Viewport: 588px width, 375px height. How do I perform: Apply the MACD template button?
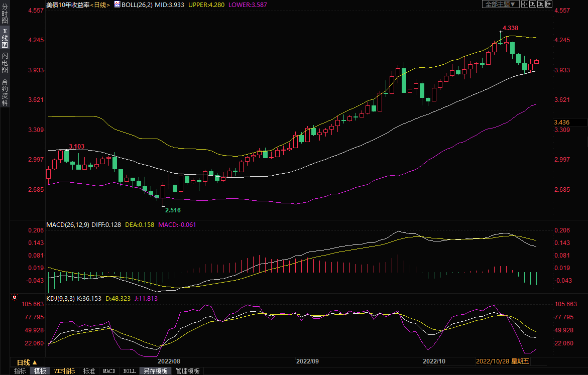(109, 371)
